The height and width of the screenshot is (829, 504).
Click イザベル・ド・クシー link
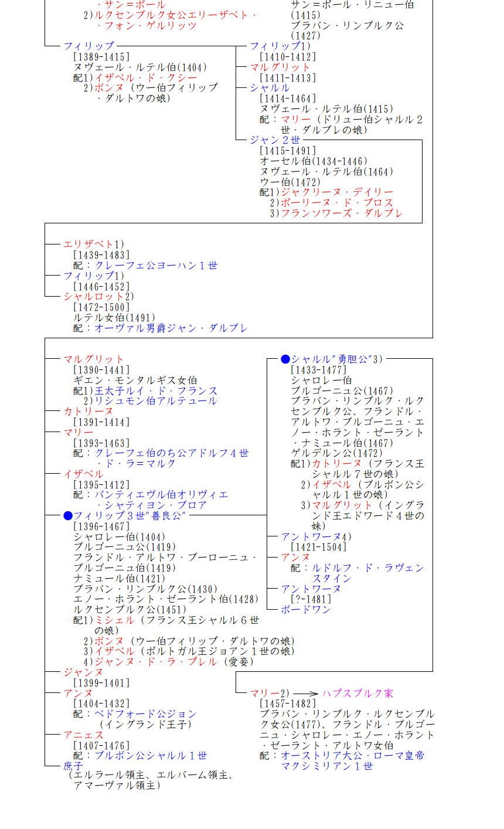(x=146, y=78)
